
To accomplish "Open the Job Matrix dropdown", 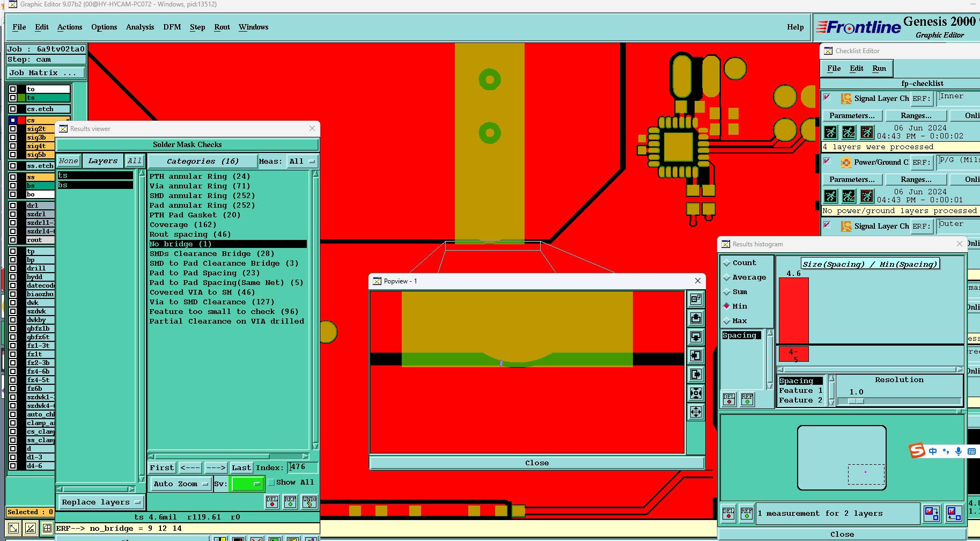I will coord(46,73).
